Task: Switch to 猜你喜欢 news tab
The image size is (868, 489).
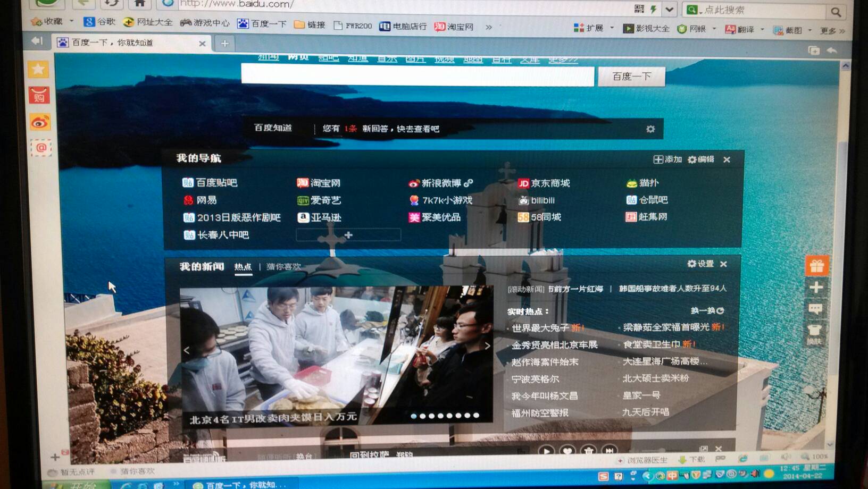Action: point(283,267)
